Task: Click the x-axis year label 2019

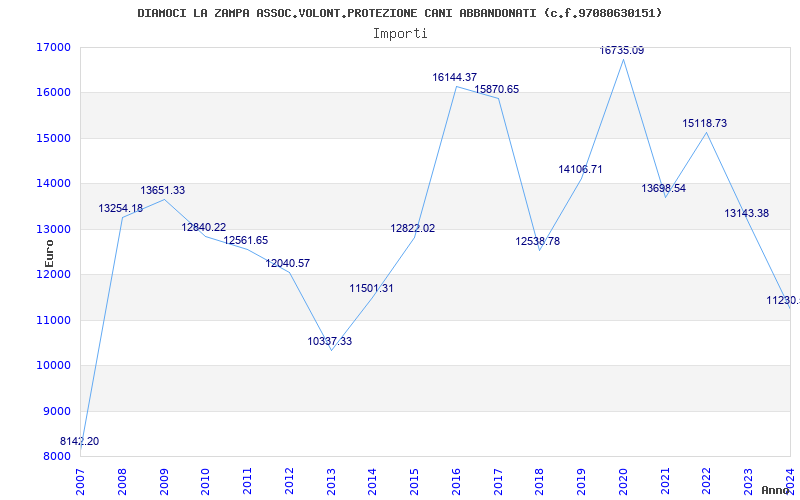Action: pyautogui.click(x=582, y=481)
